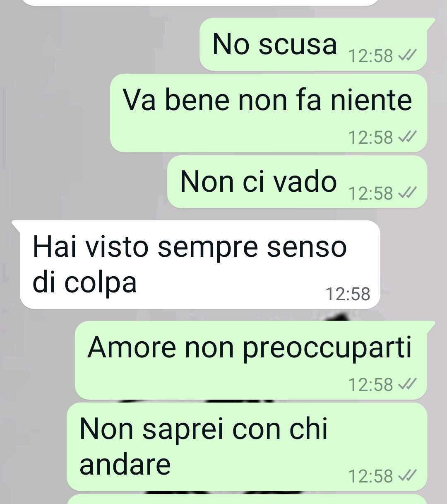Tap 12:58 timestamp on the received white message
447x504 pixels.
click(348, 294)
